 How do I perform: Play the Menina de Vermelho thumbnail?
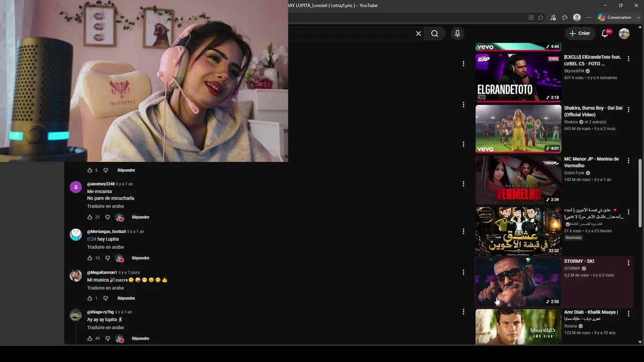(x=518, y=179)
